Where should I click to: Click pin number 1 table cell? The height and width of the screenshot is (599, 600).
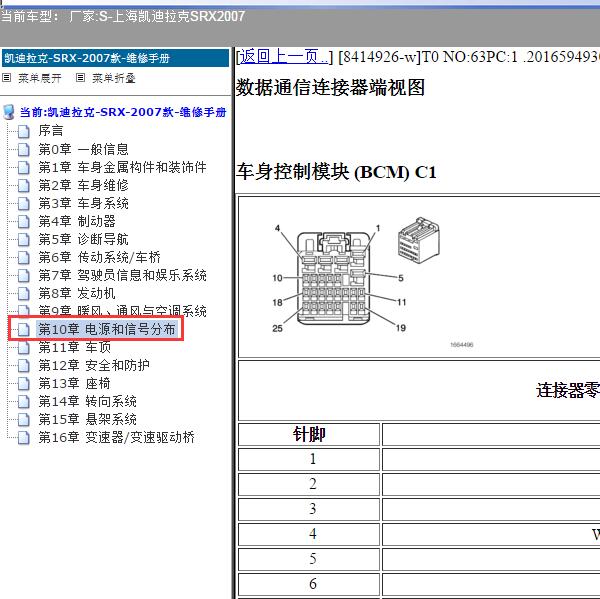pos(309,459)
